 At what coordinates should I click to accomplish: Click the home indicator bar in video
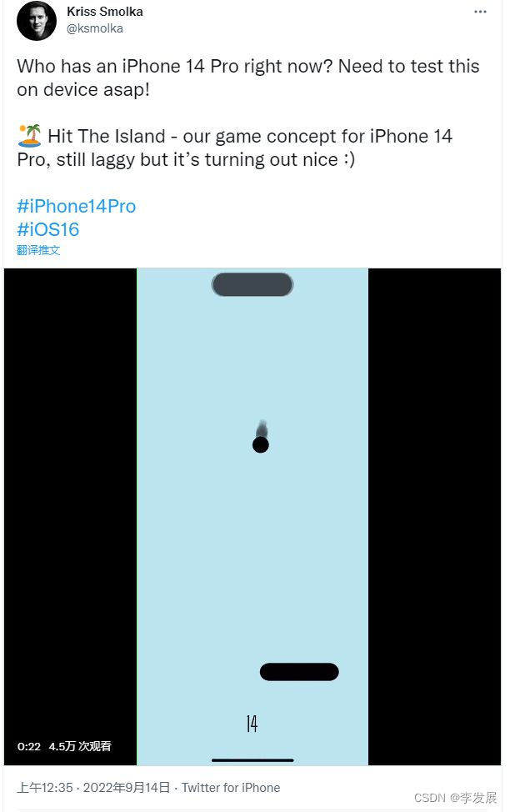click(x=252, y=760)
